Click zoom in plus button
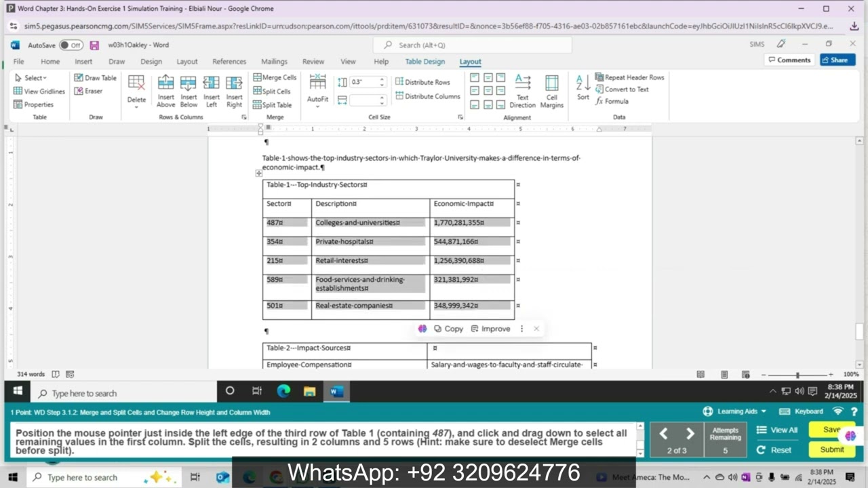 point(831,375)
